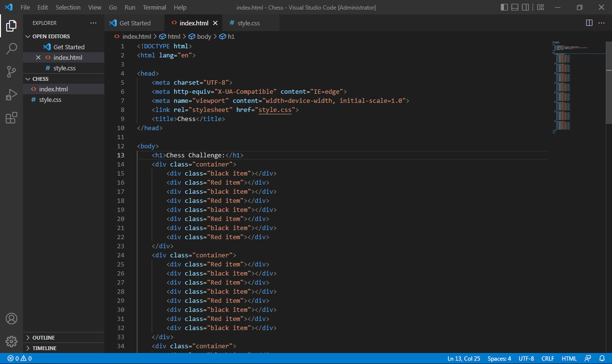Collapse the Open Editors section
Image resolution: width=612 pixels, height=364 pixels.
click(64, 36)
